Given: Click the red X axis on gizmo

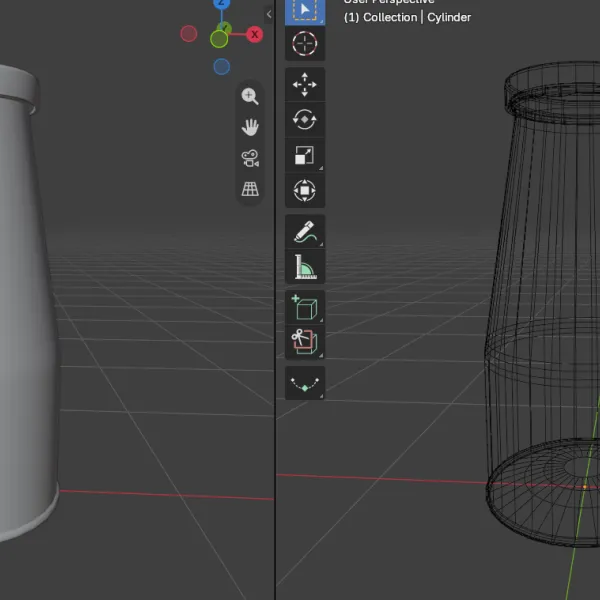Looking at the screenshot, I should (254, 34).
